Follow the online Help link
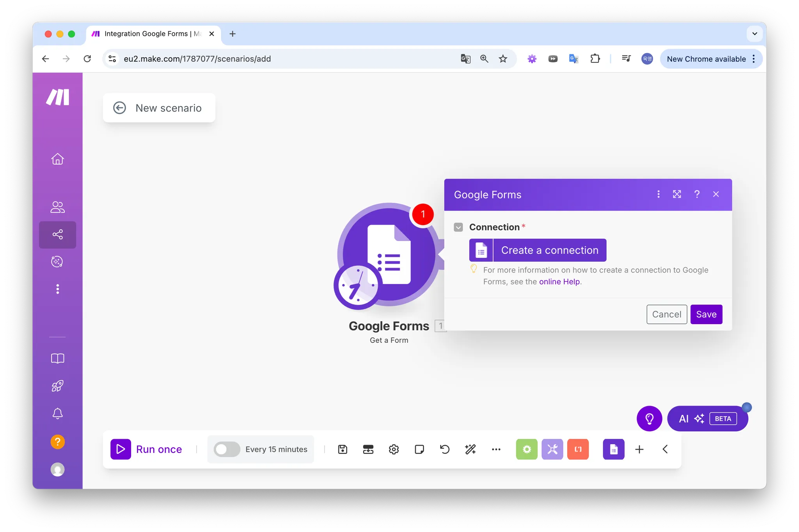Screen dimensions: 799x532 point(559,282)
